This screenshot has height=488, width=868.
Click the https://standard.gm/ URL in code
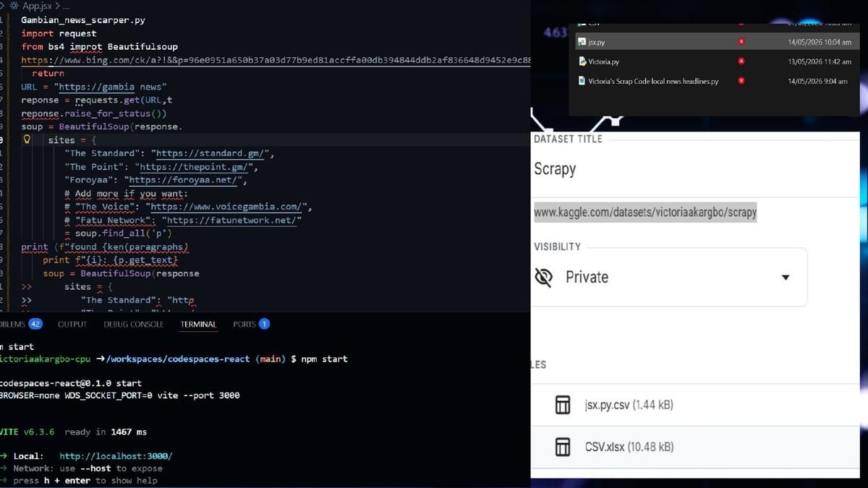click(212, 153)
